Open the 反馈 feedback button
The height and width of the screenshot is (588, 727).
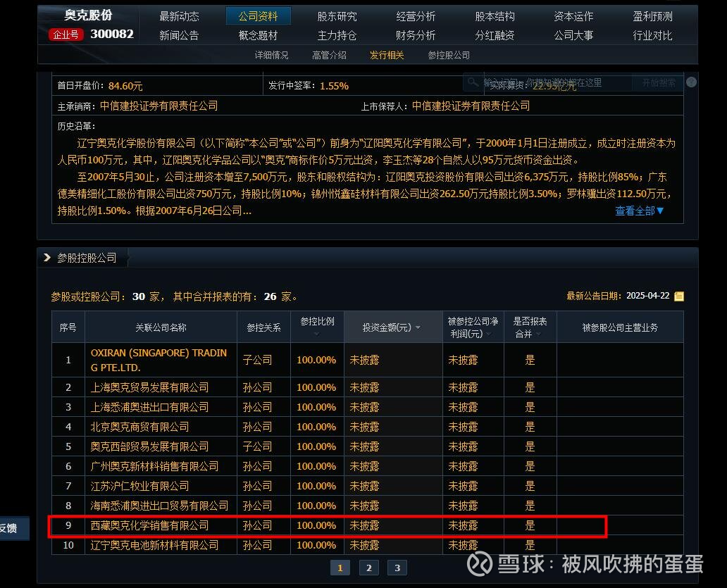[13, 528]
